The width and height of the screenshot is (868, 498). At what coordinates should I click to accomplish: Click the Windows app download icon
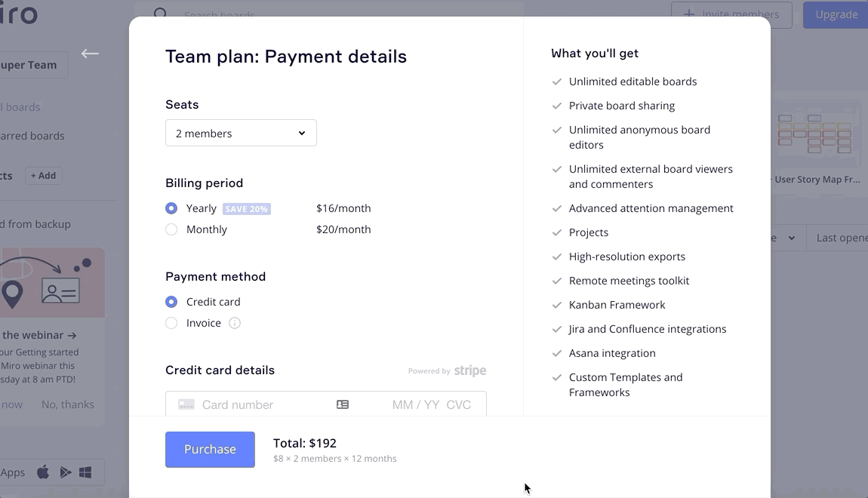[x=85, y=472]
